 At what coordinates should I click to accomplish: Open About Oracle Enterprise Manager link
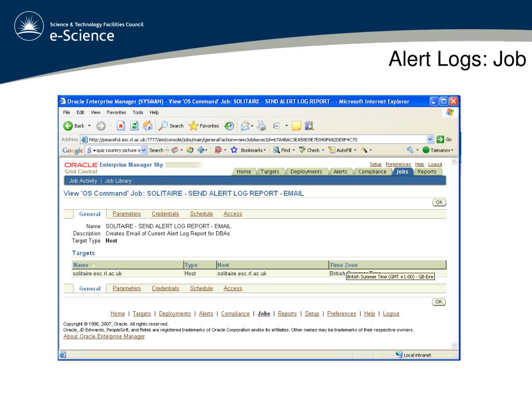(104, 336)
